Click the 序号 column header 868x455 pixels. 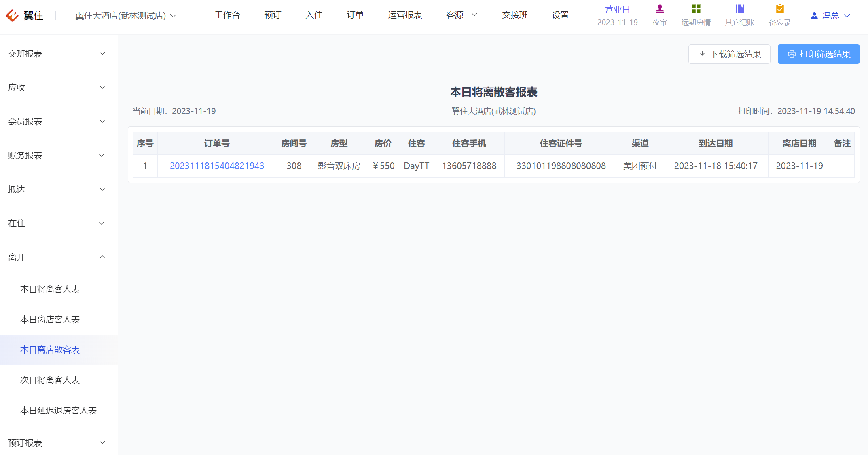click(145, 143)
